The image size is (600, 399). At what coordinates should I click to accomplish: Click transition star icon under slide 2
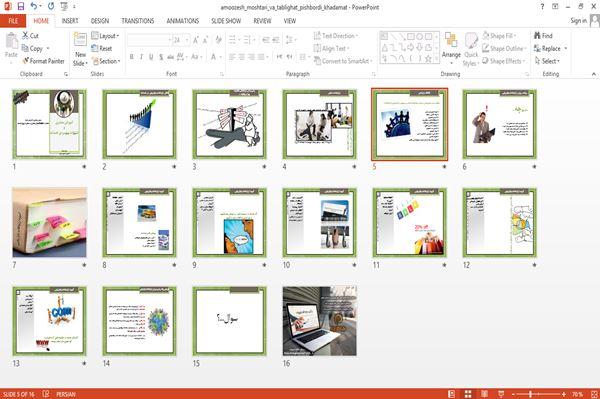click(174, 166)
